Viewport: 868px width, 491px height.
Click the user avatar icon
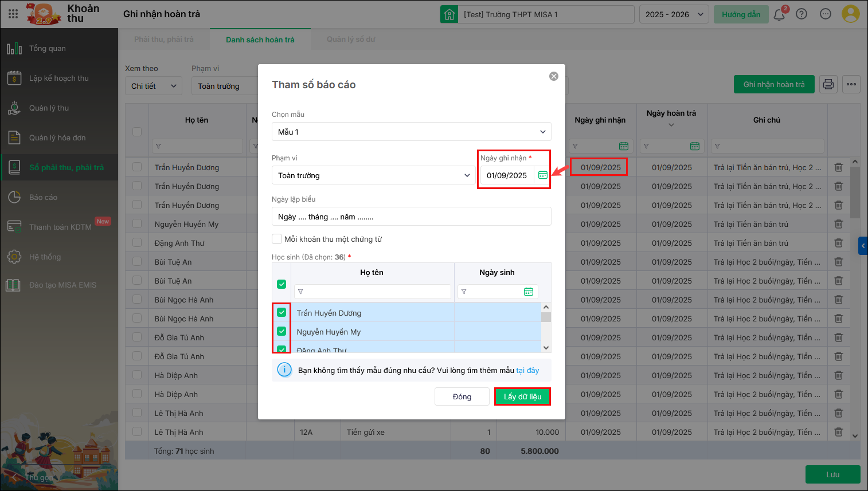point(850,14)
